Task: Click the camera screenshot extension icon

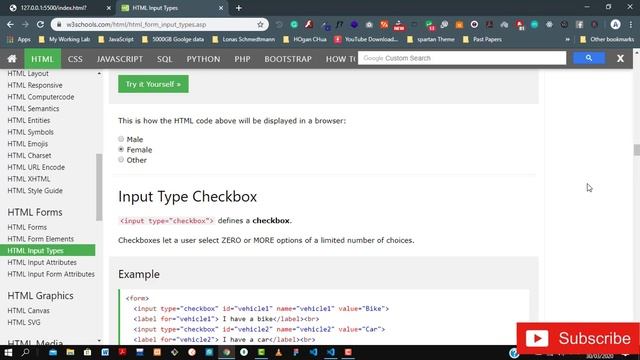Action: point(369,24)
